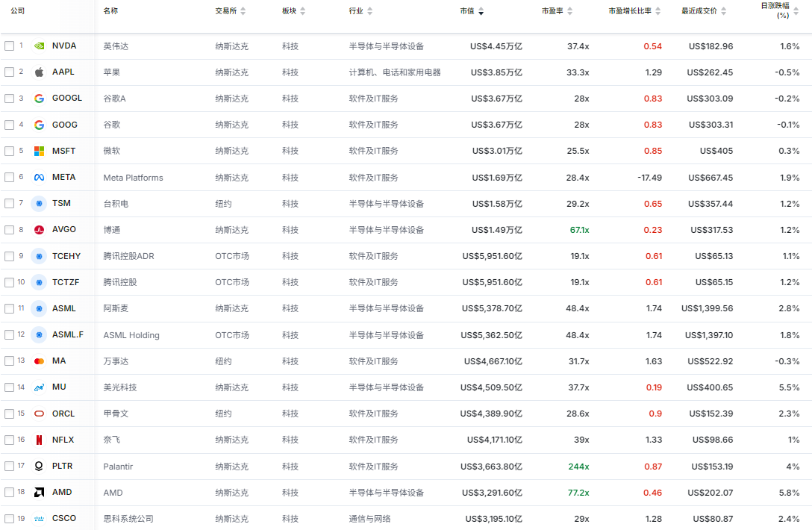The image size is (812, 530).
Task: Click the Apple logo icon
Action: point(39,72)
